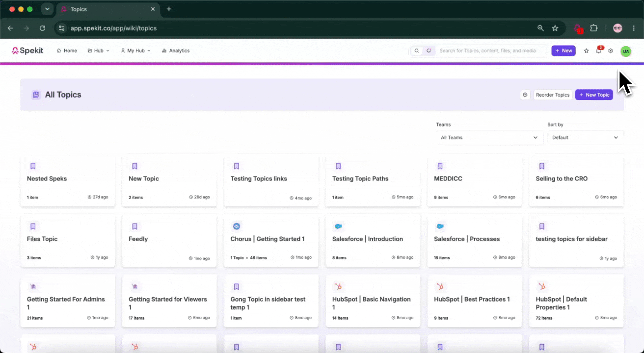
Task: Click the New button in header
Action: pyautogui.click(x=563, y=50)
